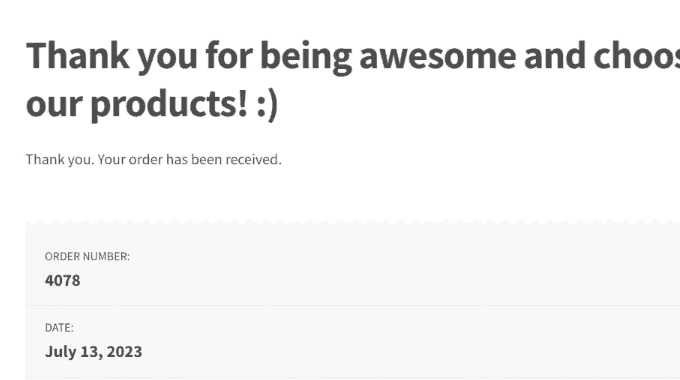Click the divider between order number and date
Viewport: 680px width, 380px height.
pos(353,305)
